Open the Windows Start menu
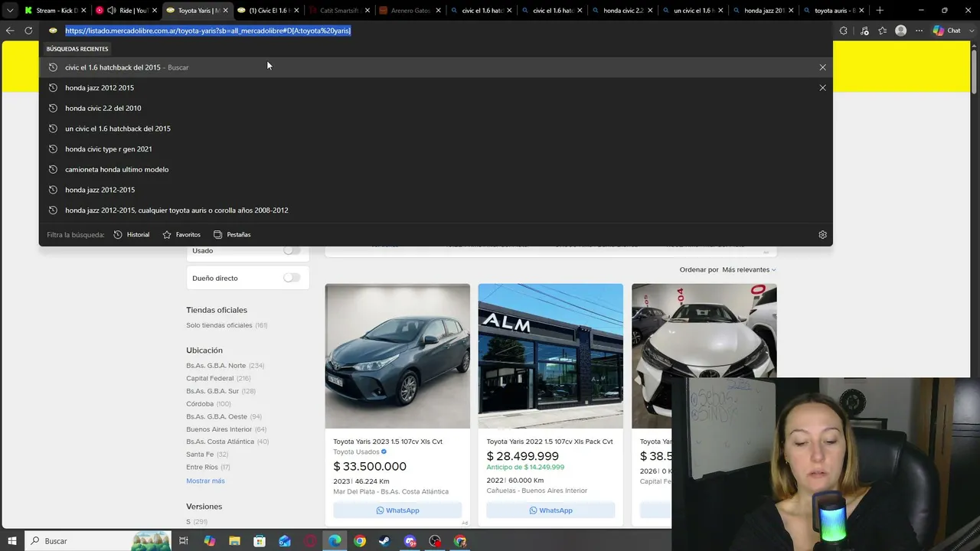Image resolution: width=980 pixels, height=551 pixels. 12,541
